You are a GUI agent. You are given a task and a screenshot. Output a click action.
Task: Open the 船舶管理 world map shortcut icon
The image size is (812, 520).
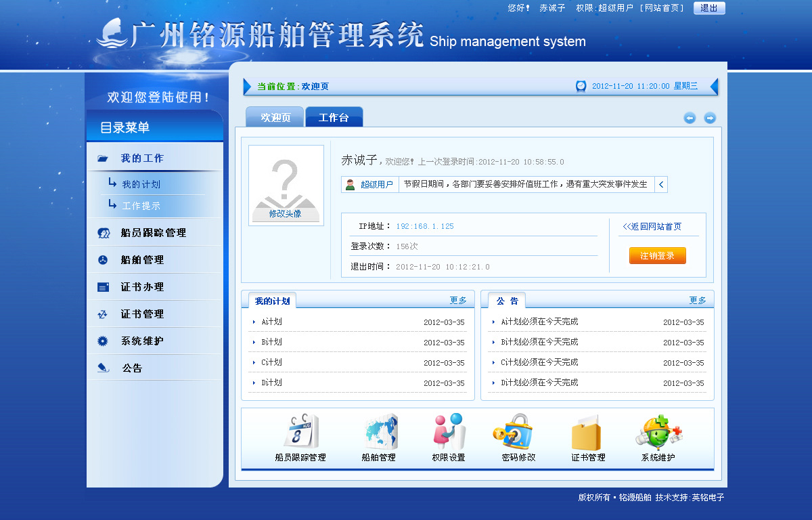381,431
